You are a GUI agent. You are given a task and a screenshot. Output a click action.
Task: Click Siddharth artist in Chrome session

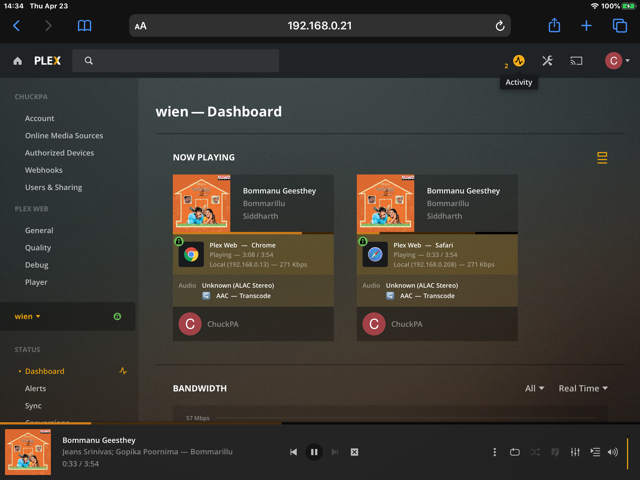click(x=260, y=216)
